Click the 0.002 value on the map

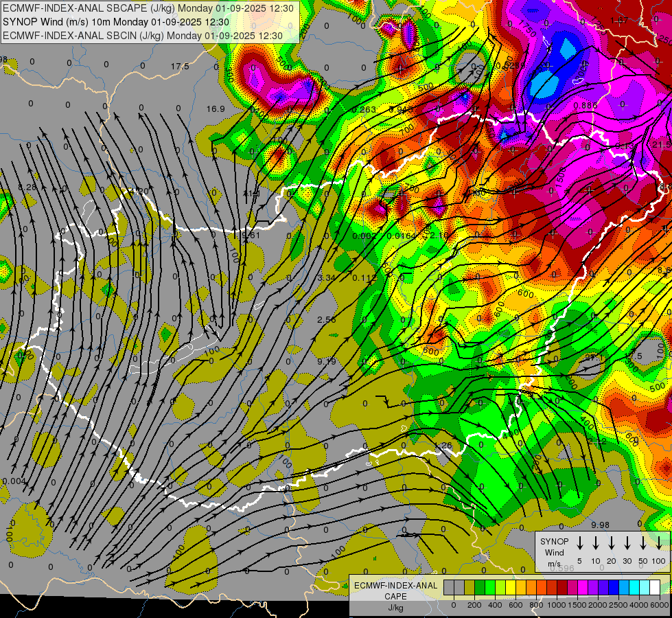[364, 236]
